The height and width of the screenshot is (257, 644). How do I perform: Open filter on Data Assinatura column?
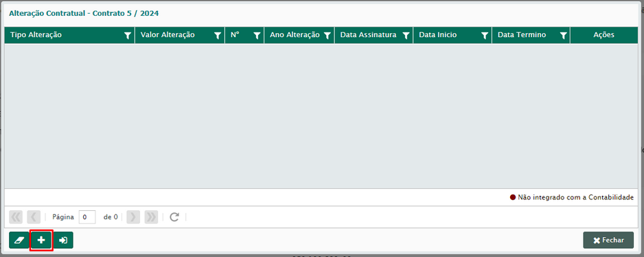[x=406, y=36]
